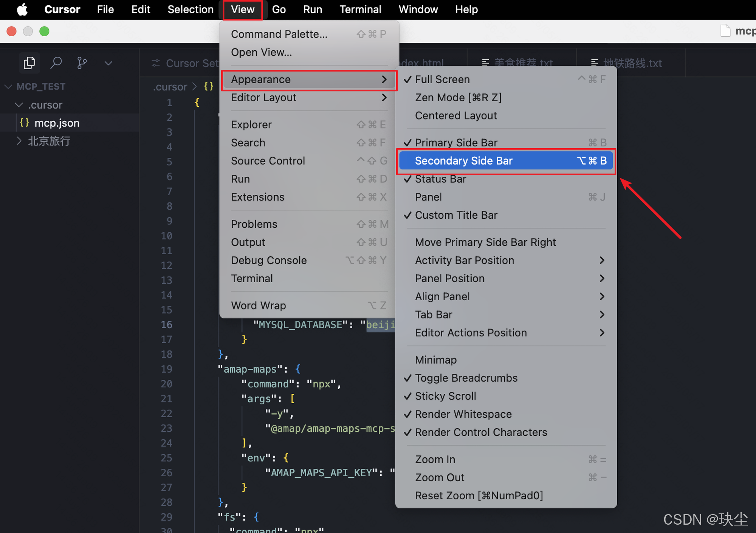Viewport: 756px width, 533px height.
Task: Open more sidebar views chevron dropdown
Action: (x=108, y=63)
